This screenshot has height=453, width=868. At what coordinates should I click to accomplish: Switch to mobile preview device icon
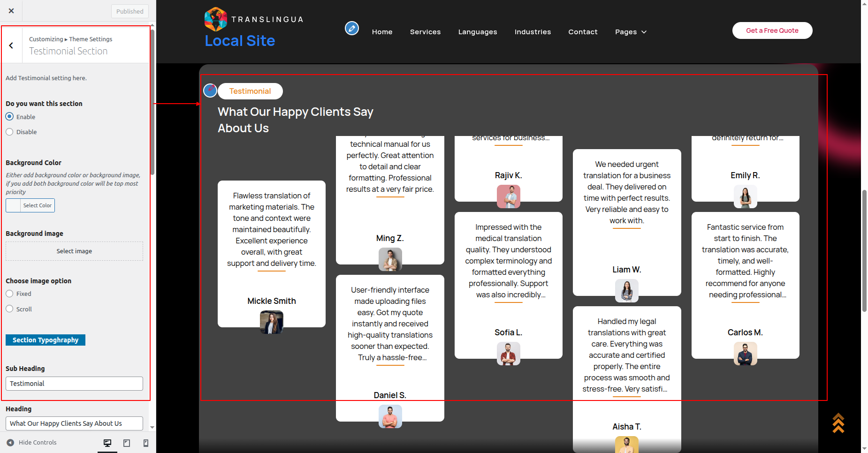146,443
